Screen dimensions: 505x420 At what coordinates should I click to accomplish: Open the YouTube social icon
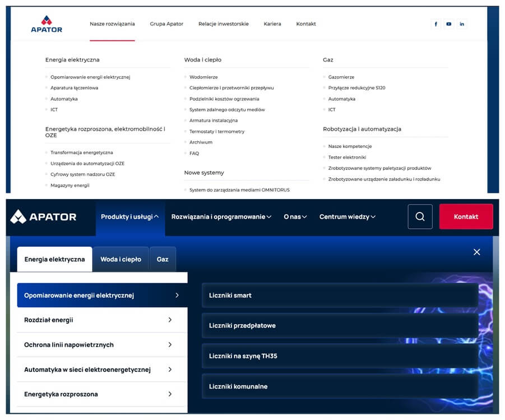click(x=448, y=24)
